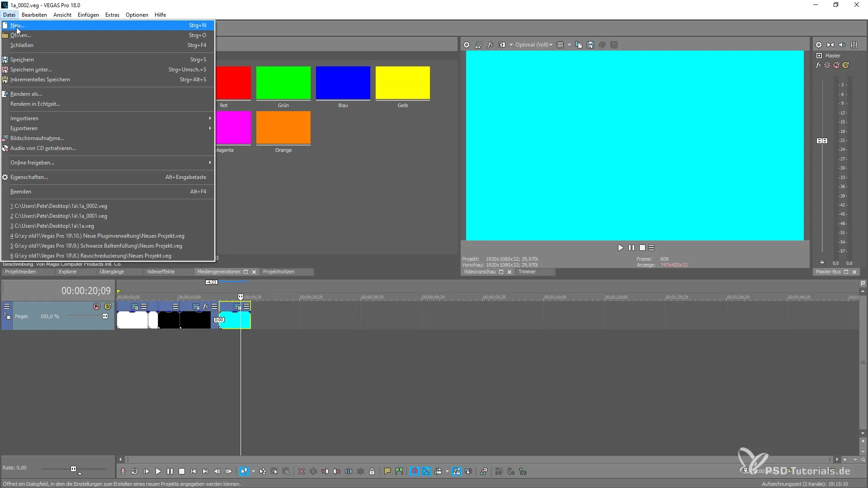This screenshot has height=488, width=868.
Task: Click the Rate slider handle
Action: (73, 469)
